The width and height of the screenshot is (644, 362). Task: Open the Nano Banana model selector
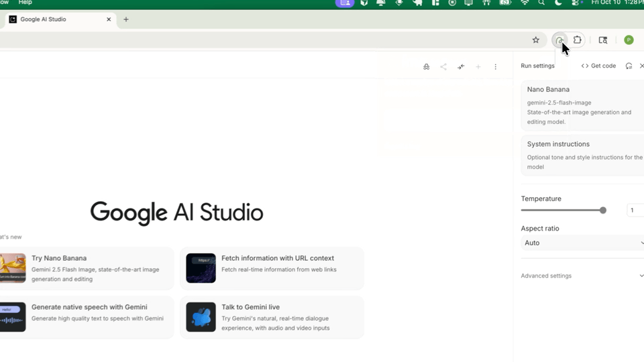tap(582, 105)
